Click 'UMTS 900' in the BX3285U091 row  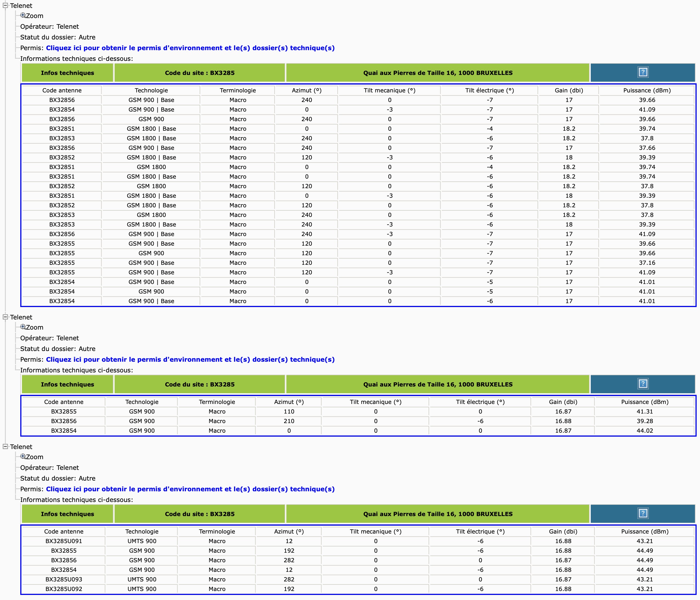click(x=142, y=541)
